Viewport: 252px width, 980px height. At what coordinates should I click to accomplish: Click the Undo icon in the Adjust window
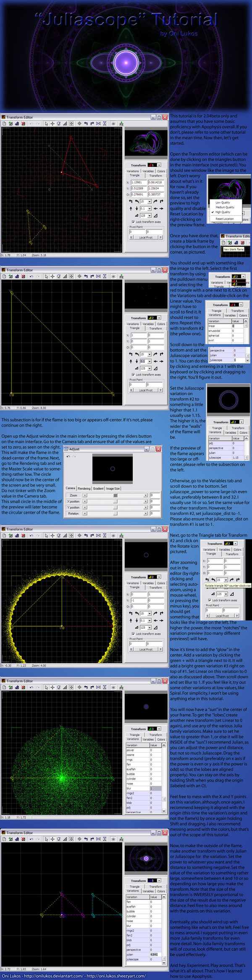pyautogui.click(x=68, y=456)
